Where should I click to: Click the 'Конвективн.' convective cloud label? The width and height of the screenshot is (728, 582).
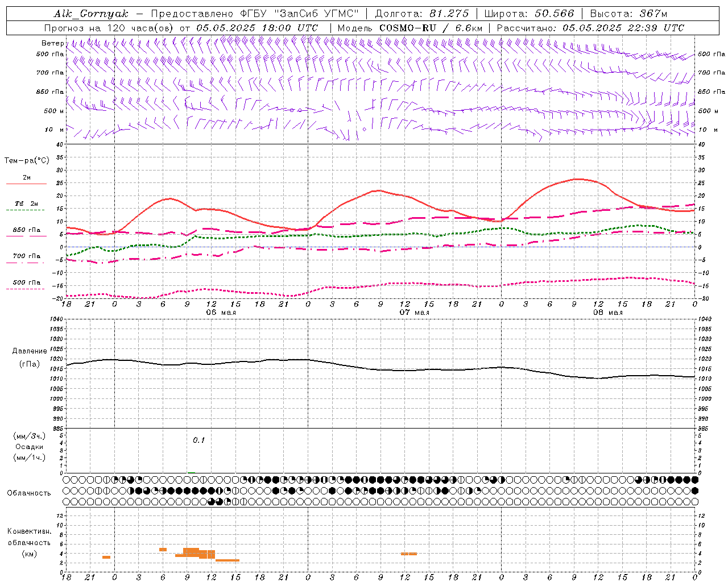pyautogui.click(x=30, y=531)
